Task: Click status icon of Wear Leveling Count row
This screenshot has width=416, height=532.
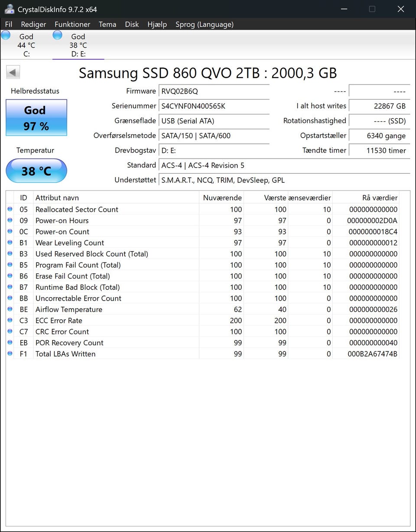Action: click(x=10, y=243)
